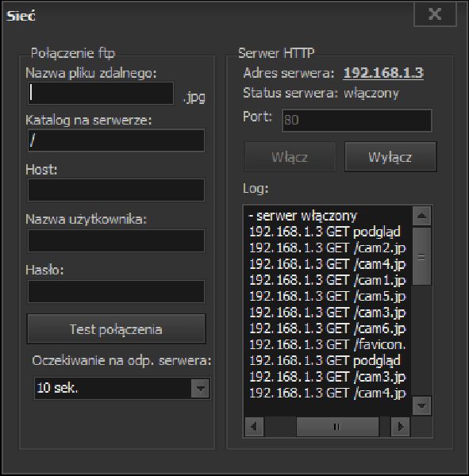Click the Wyłącz server button
The image size is (469, 476).
click(390, 157)
